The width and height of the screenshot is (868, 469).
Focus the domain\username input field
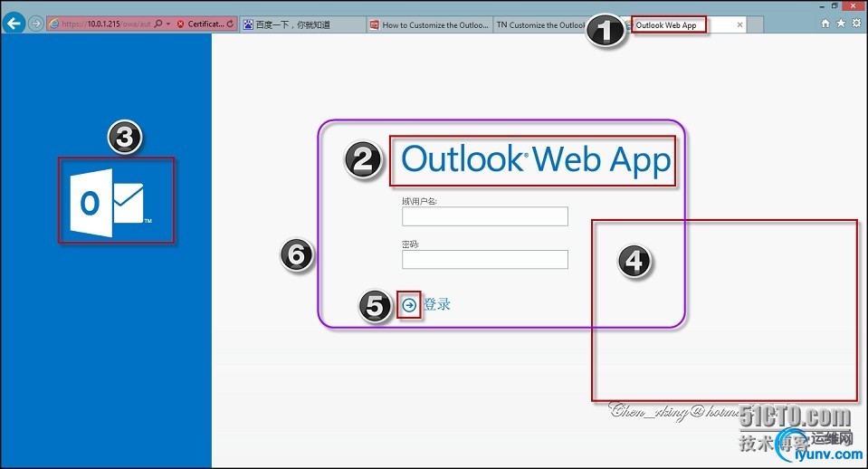[x=485, y=216]
